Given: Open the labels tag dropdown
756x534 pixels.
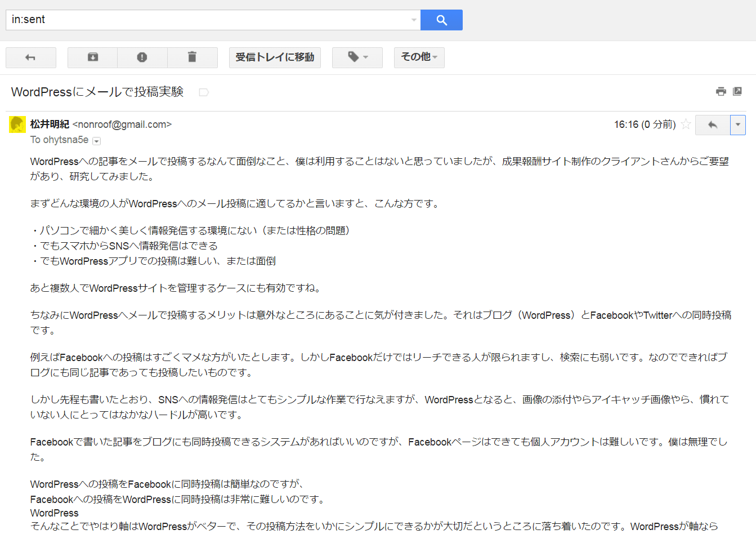Looking at the screenshot, I should point(357,57).
